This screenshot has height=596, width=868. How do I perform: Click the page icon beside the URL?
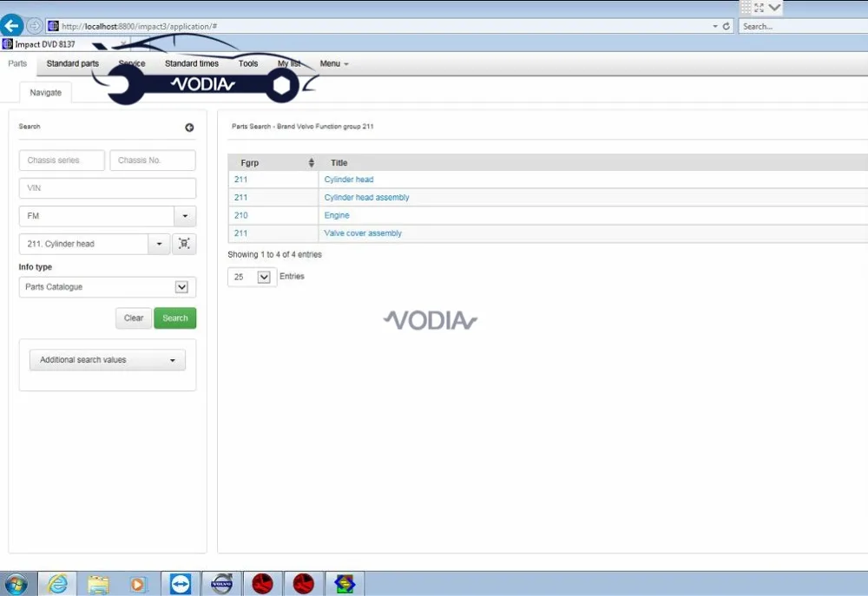click(53, 26)
